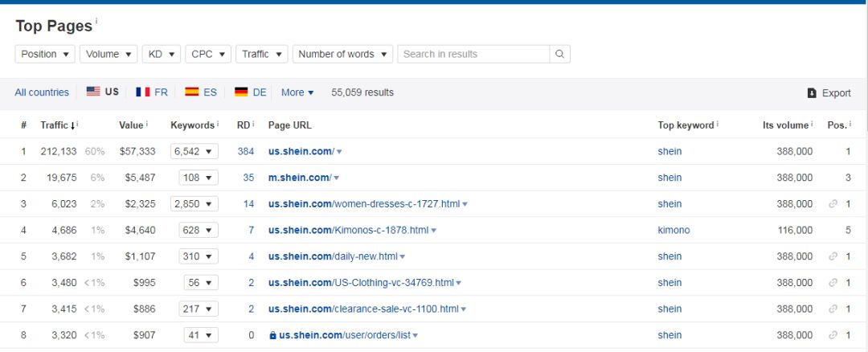Click the $57,333 value cell
The height and width of the screenshot is (352, 868).
137,151
